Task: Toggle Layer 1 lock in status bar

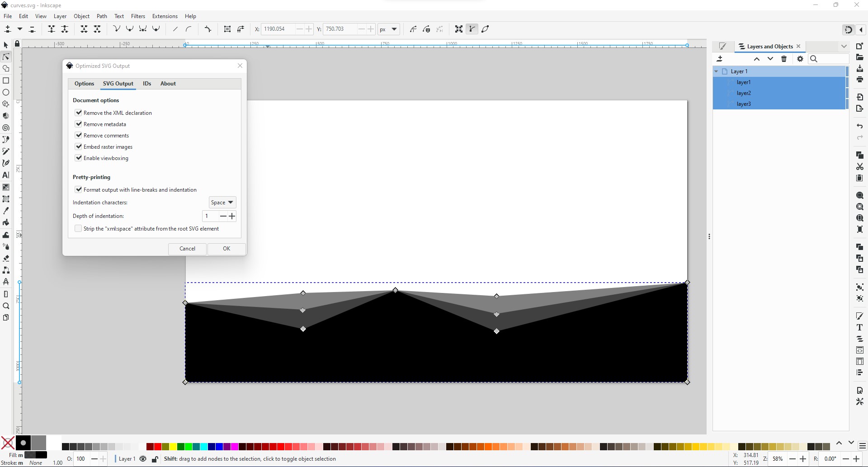Action: coord(155,459)
